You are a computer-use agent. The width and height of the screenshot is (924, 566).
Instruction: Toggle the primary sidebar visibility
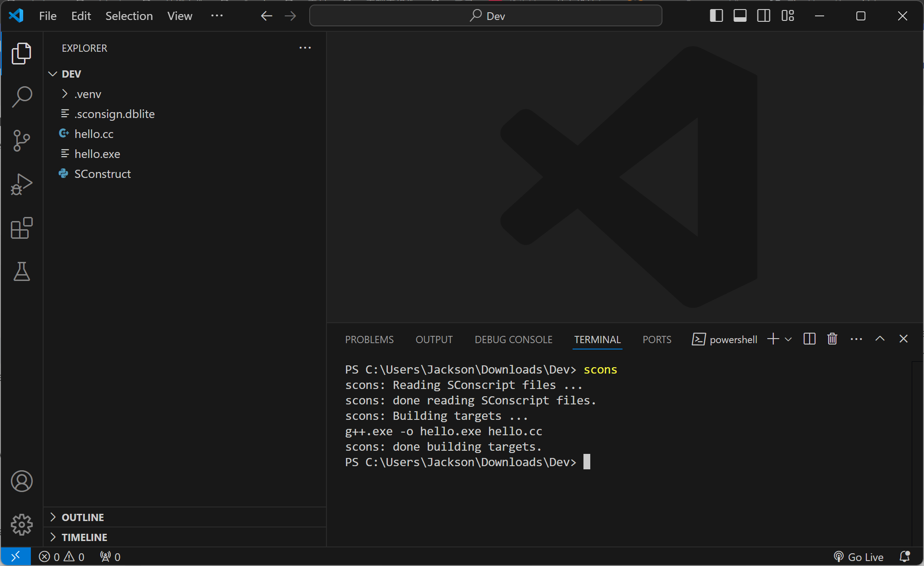click(716, 15)
